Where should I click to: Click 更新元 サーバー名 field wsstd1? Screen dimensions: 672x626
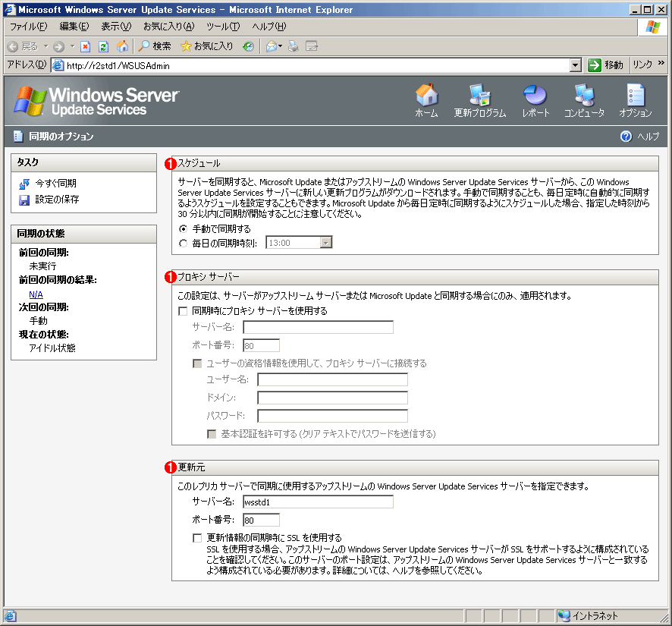(318, 502)
